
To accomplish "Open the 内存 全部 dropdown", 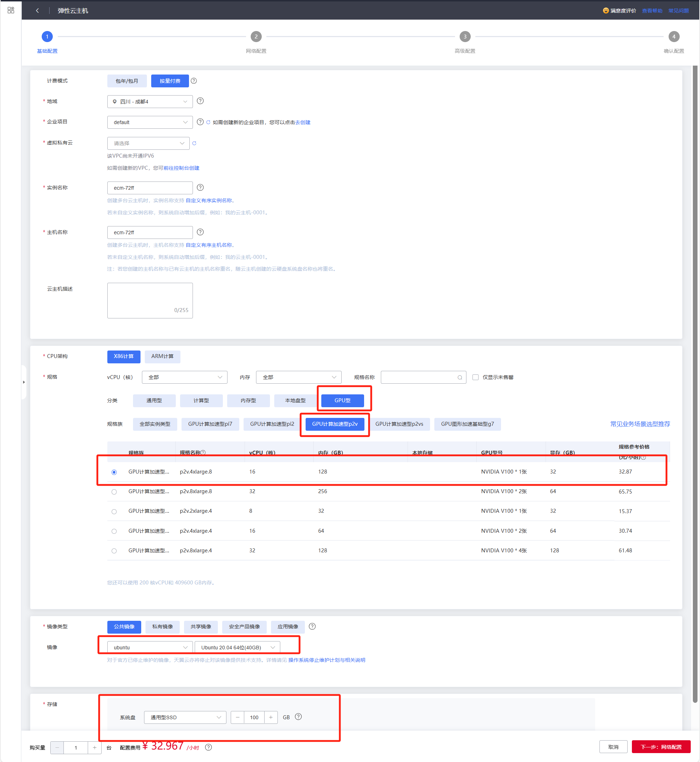I will pos(299,377).
